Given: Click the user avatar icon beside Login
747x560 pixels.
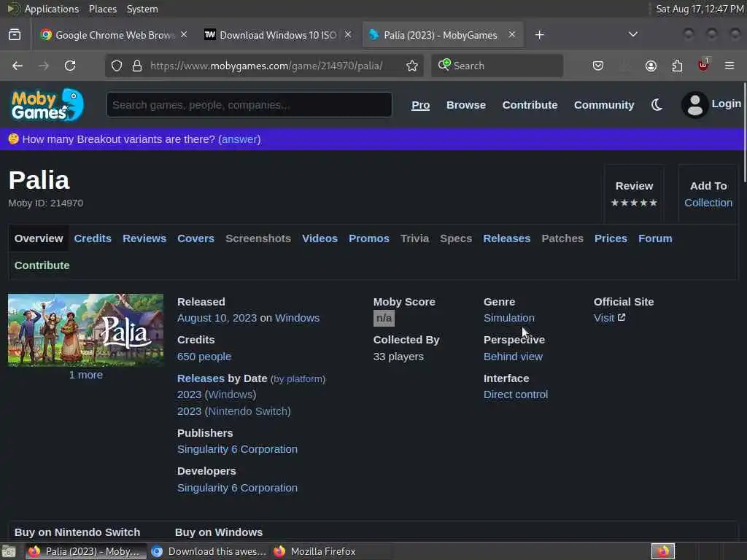Looking at the screenshot, I should pos(694,105).
